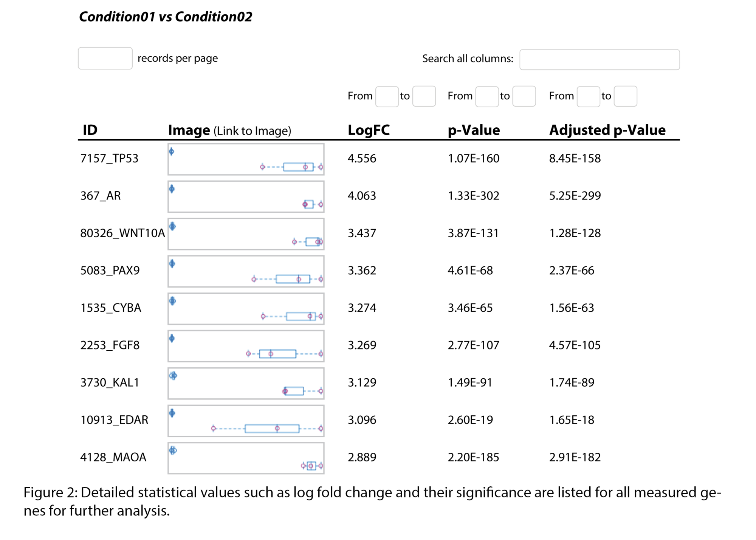The height and width of the screenshot is (540, 756).
Task: Click the p-Value From filter box
Action: 486,96
